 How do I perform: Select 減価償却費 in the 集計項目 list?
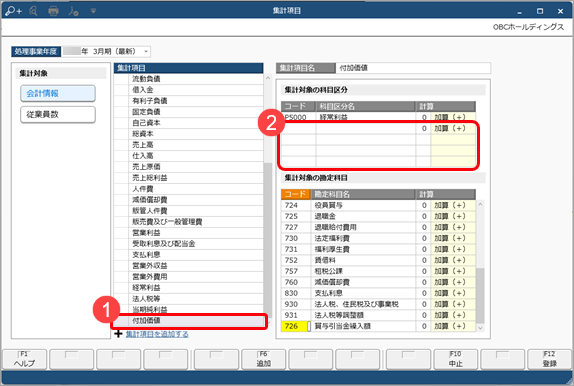(x=189, y=200)
